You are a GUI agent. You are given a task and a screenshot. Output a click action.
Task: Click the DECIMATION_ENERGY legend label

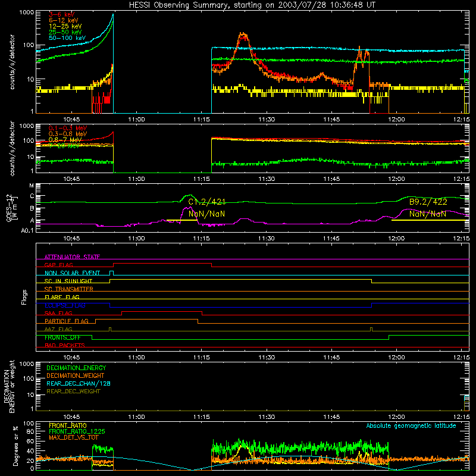coord(76,368)
